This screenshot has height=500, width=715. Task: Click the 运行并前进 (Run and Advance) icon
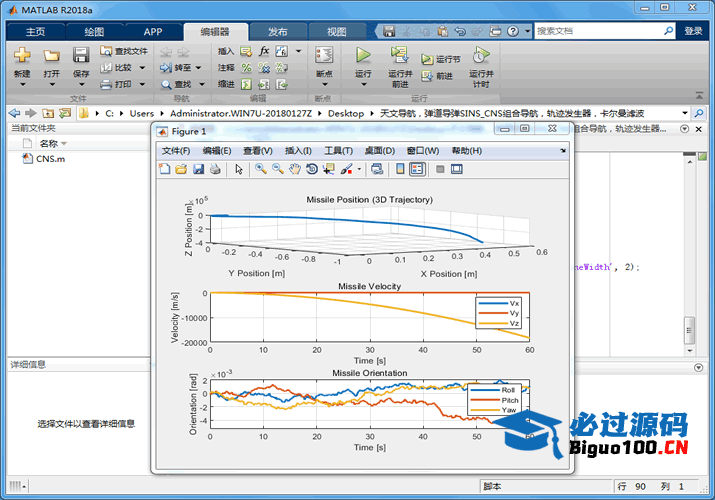coord(399,55)
